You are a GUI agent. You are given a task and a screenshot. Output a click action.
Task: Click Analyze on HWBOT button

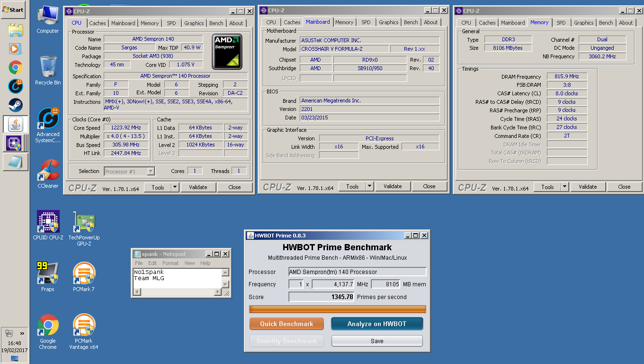pyautogui.click(x=377, y=324)
